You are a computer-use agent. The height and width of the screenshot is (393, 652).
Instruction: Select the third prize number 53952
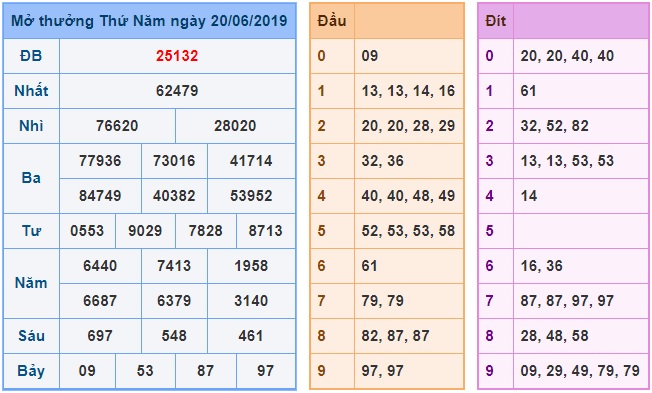251,195
